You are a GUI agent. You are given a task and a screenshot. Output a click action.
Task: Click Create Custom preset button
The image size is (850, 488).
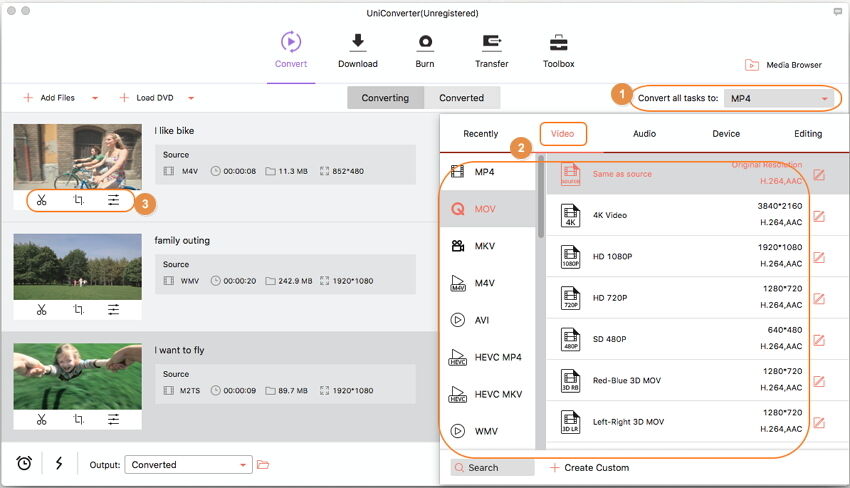click(589, 467)
